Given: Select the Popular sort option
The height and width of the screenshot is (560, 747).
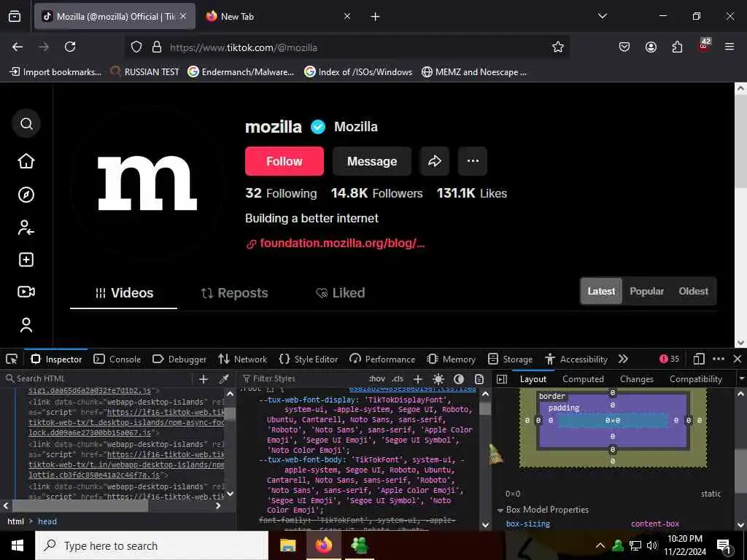Looking at the screenshot, I should tap(646, 292).
